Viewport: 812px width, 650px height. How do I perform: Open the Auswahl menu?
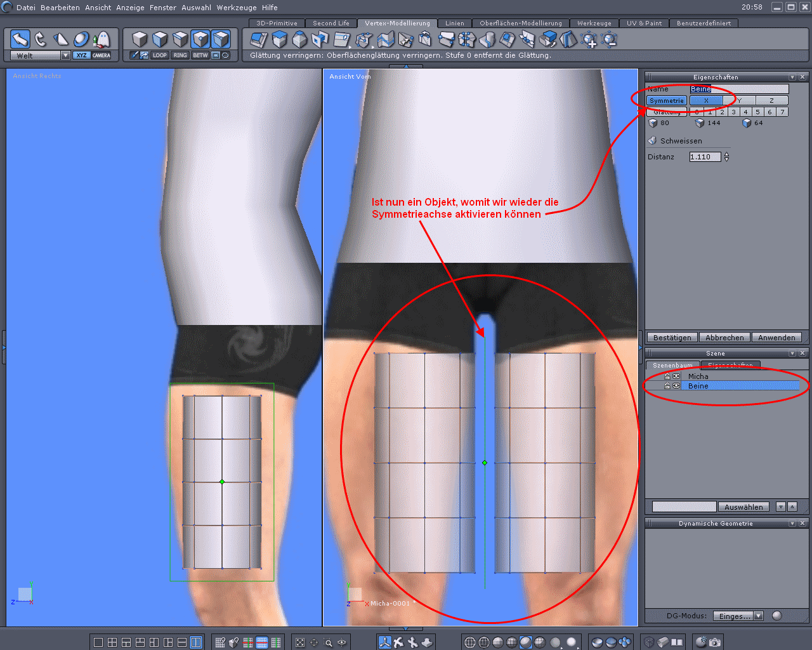[x=197, y=8]
